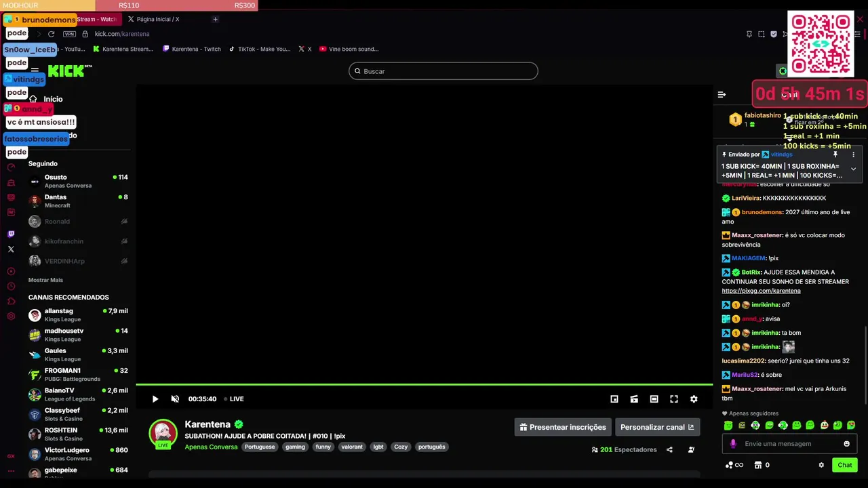Image resolution: width=868 pixels, height=488 pixels.
Task: Open the Dantas Minecraft channel
Action: pos(78,201)
